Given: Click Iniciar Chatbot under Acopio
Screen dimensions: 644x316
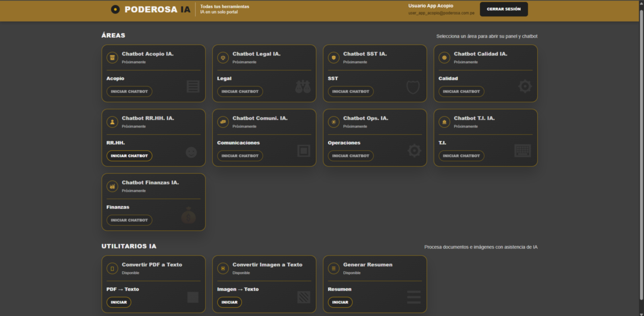Looking at the screenshot, I should 129,91.
